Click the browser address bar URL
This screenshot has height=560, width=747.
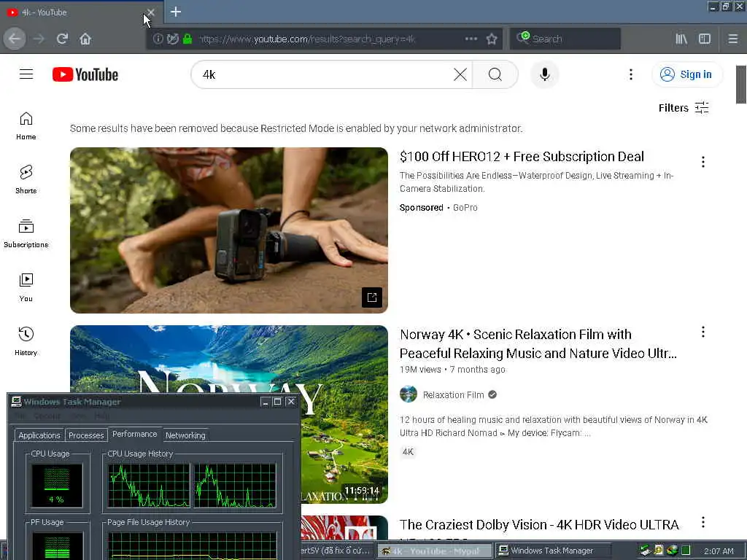pyautogui.click(x=307, y=39)
